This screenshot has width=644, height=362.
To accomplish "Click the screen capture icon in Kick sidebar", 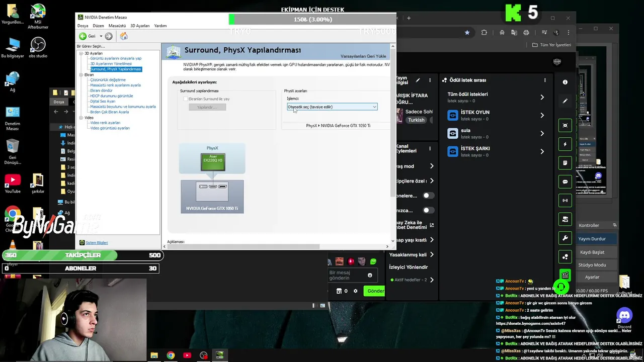I will pyautogui.click(x=565, y=125).
